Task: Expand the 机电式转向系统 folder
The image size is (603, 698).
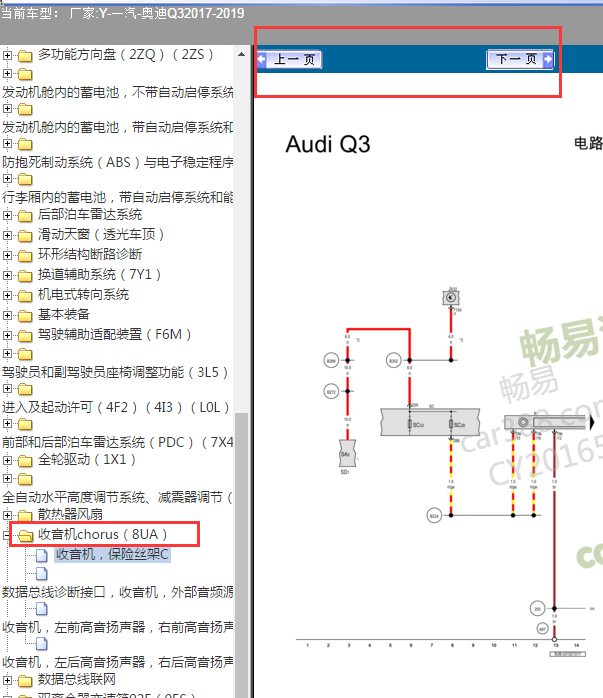Action: point(7,295)
